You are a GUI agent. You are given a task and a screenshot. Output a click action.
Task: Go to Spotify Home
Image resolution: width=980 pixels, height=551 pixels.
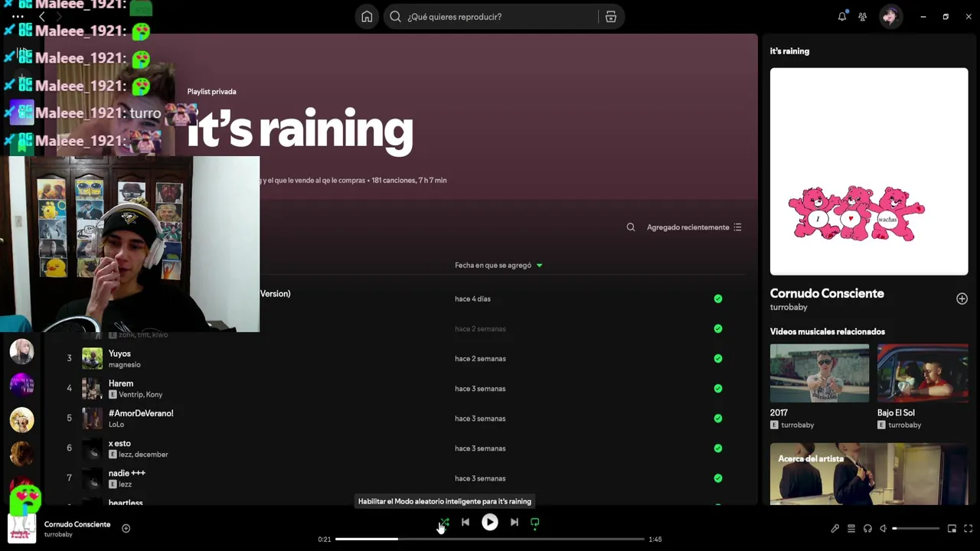[x=367, y=17]
